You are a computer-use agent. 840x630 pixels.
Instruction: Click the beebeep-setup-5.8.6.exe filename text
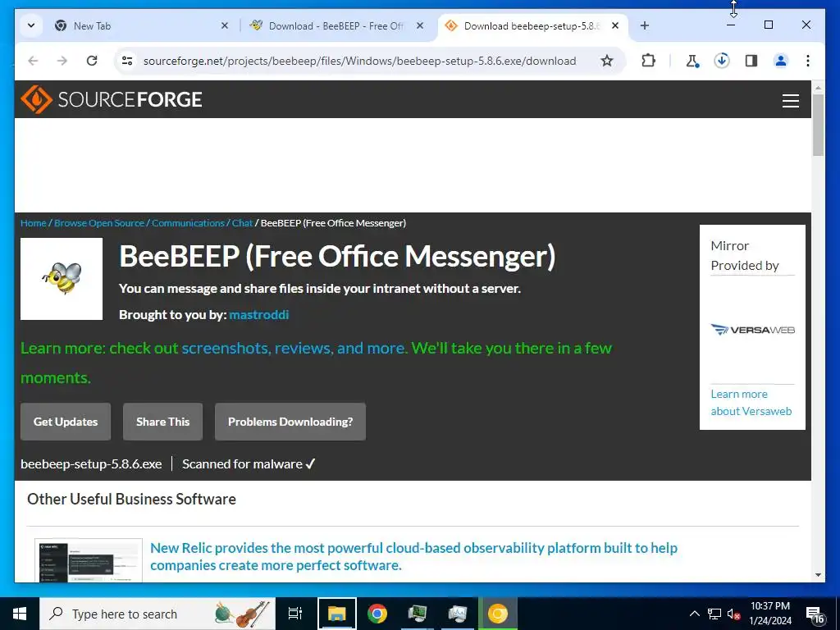coord(91,464)
